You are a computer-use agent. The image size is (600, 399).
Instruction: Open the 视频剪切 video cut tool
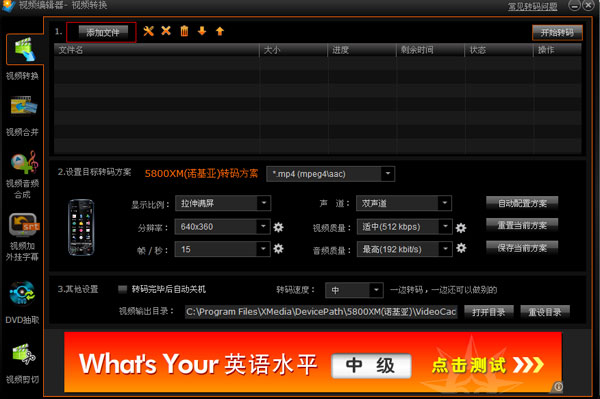22,363
